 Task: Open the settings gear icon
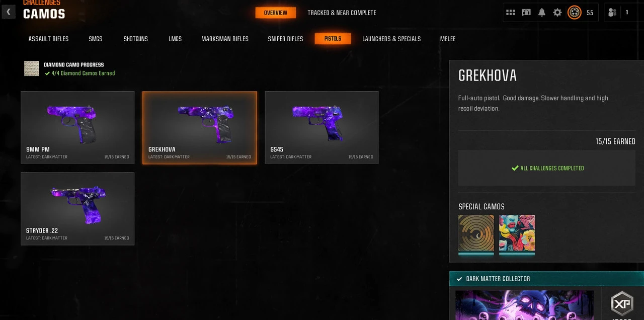coord(557,13)
